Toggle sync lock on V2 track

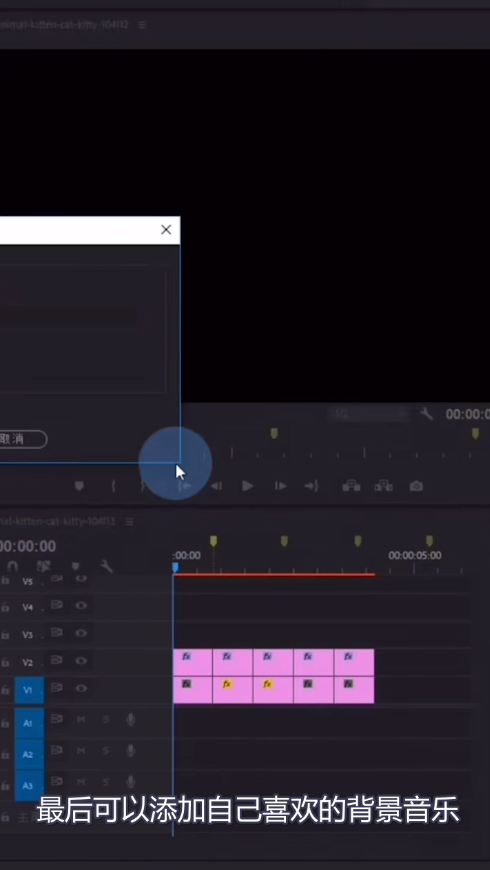pos(57,660)
